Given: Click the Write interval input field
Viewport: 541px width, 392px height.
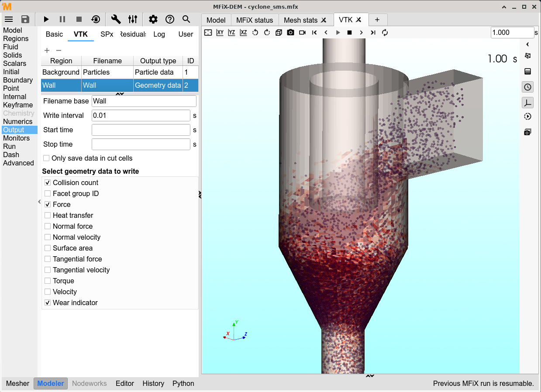Looking at the screenshot, I should pyautogui.click(x=141, y=115).
